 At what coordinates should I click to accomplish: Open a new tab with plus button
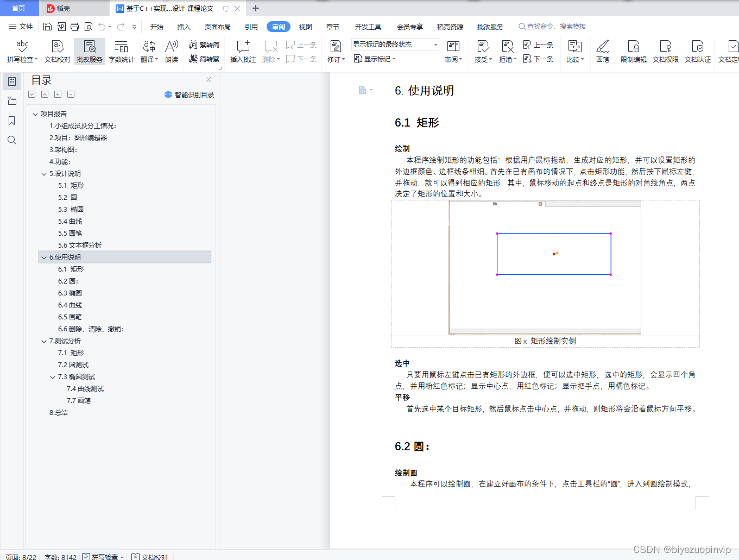tap(256, 8)
